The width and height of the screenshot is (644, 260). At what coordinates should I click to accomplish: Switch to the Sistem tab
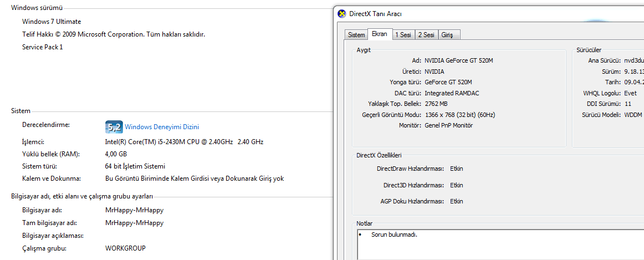pyautogui.click(x=356, y=35)
